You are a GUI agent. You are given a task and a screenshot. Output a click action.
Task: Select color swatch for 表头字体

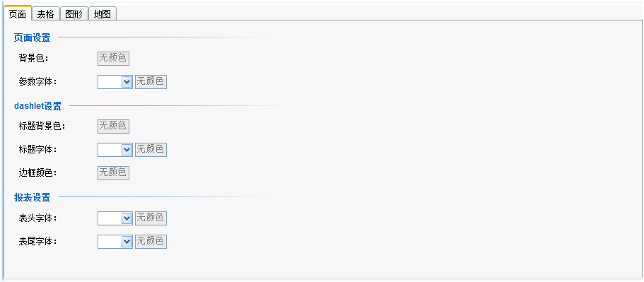[x=151, y=218]
